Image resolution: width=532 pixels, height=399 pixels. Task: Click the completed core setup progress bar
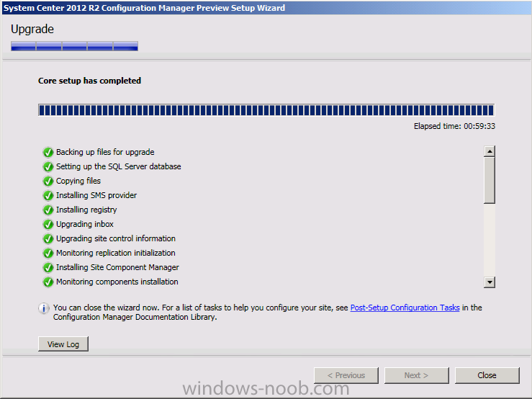point(266,110)
